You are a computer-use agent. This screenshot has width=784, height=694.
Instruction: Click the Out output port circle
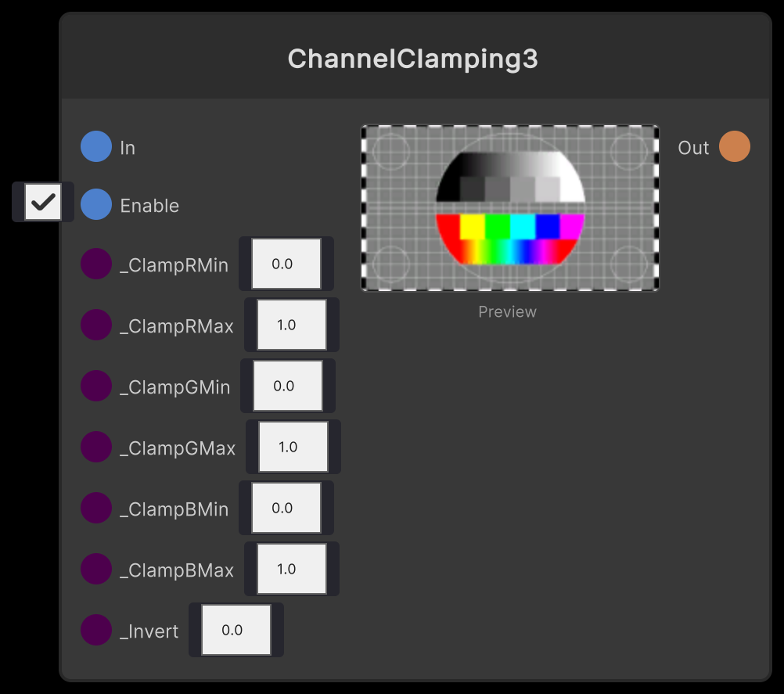[734, 146]
